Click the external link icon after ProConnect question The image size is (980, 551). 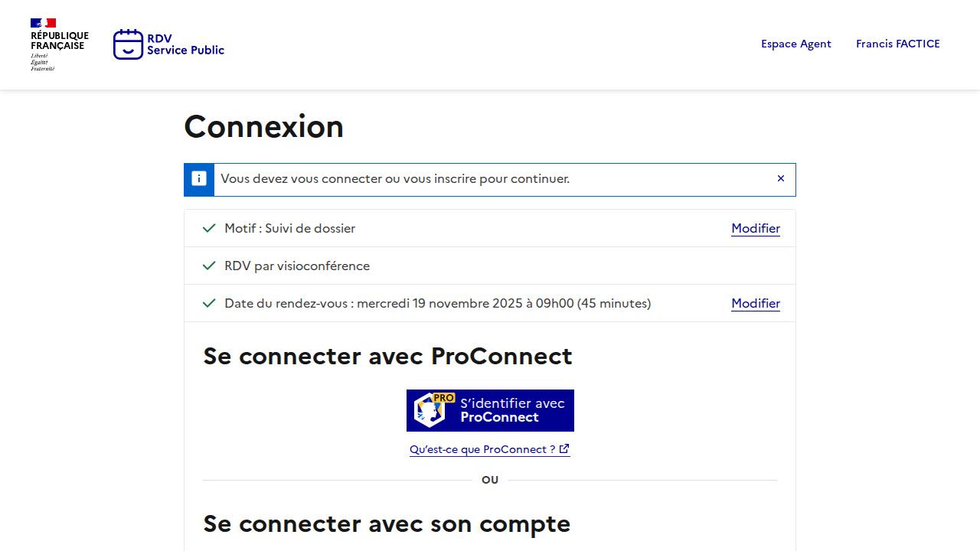pyautogui.click(x=564, y=449)
